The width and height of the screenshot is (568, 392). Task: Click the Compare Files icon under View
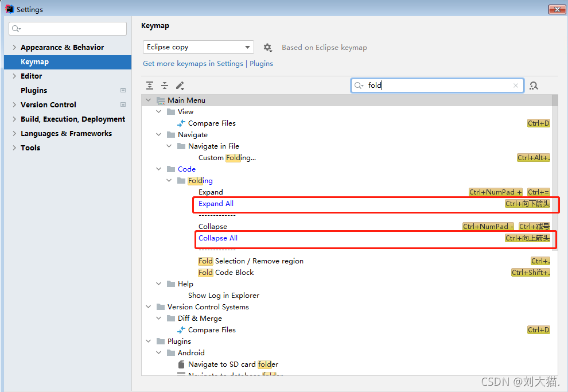tap(181, 123)
